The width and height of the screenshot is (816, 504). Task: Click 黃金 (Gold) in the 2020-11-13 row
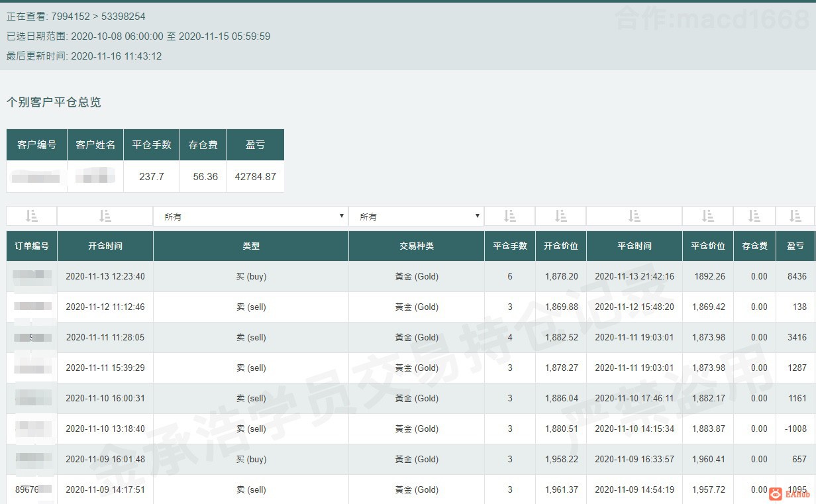click(417, 276)
